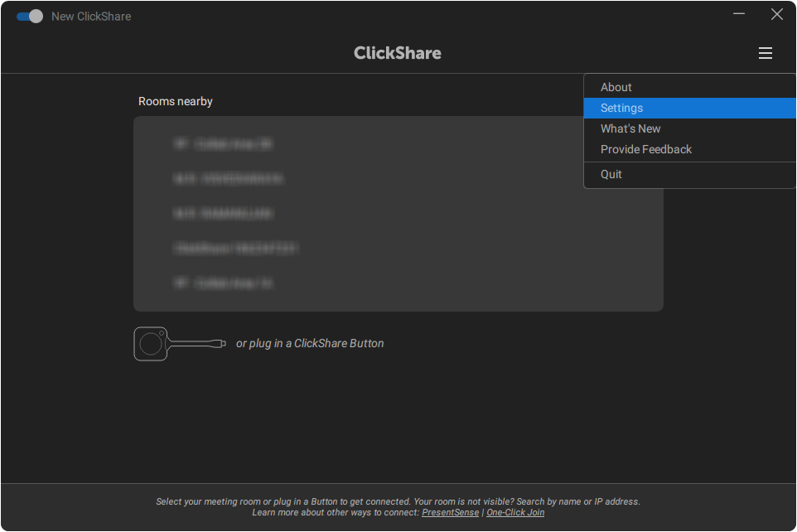Pick the third nearby room entry
Viewport: 797px width, 532px height.
[223, 214]
